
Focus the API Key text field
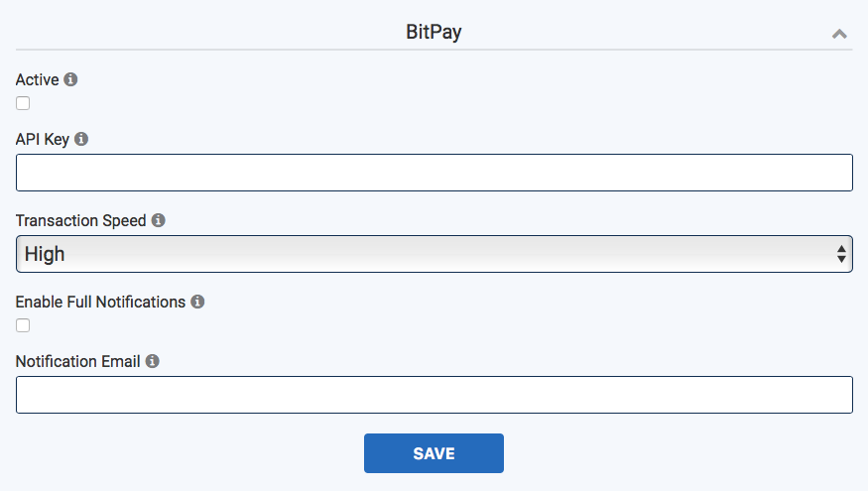434,173
